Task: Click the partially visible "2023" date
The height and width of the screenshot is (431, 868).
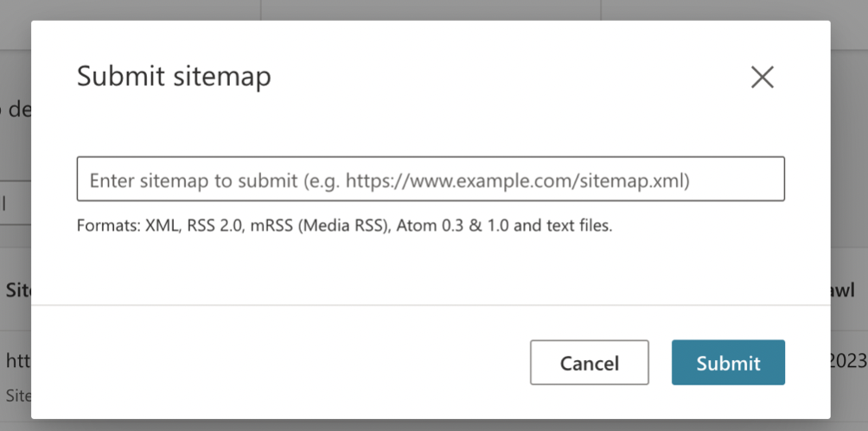Action: click(849, 360)
